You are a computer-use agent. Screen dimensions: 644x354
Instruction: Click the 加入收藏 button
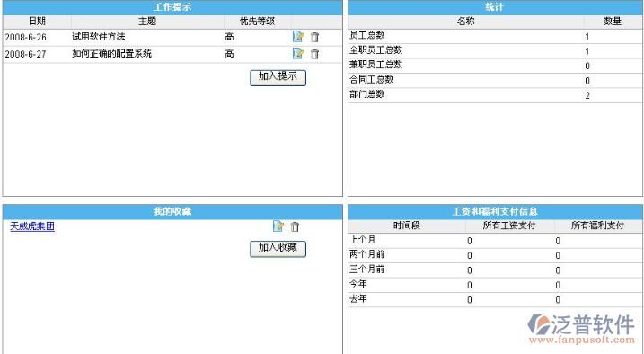tap(278, 249)
